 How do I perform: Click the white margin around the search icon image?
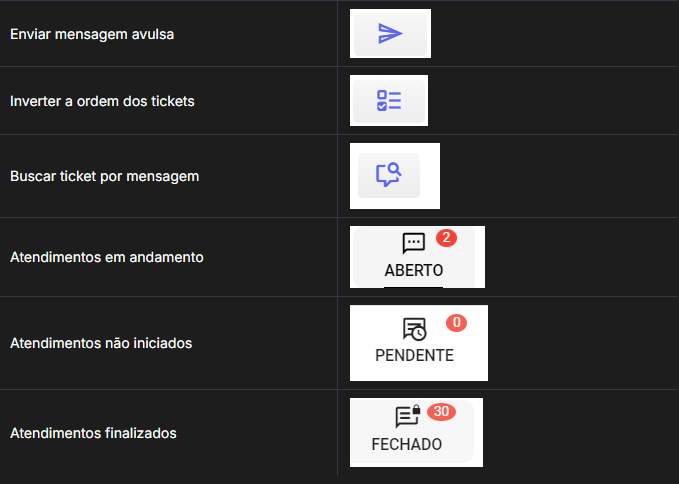click(x=430, y=176)
